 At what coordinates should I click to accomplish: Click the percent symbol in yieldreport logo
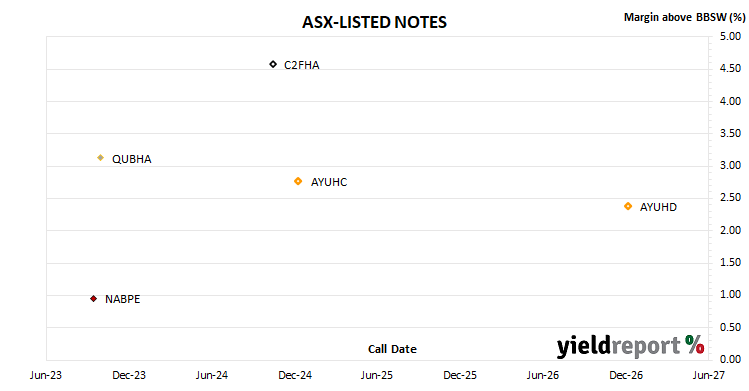pos(695,344)
